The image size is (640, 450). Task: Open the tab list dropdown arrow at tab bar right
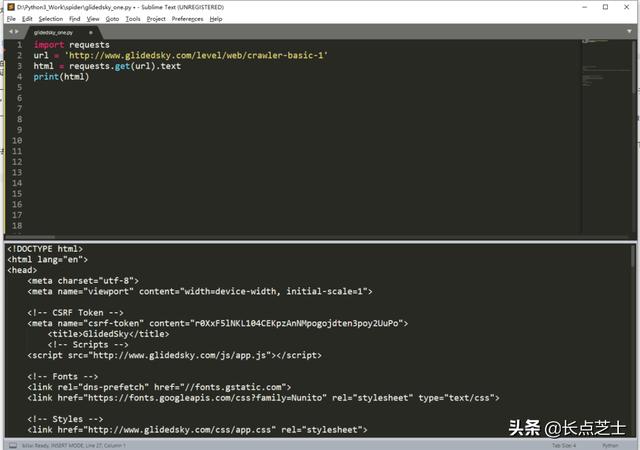(629, 31)
